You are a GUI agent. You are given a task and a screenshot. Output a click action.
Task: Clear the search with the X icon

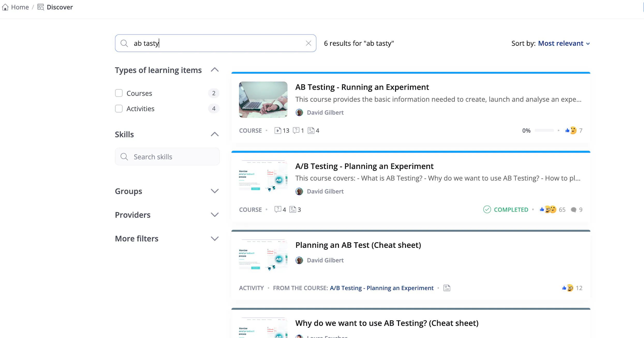[308, 43]
